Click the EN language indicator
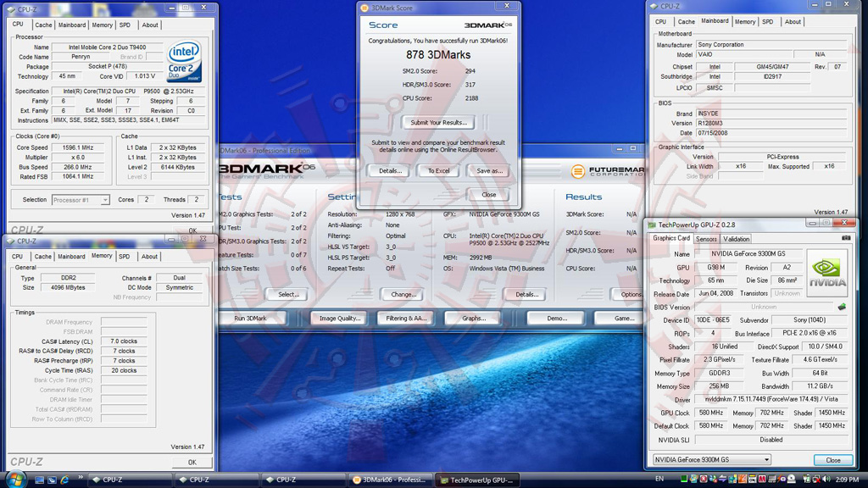This screenshot has width=868, height=488. point(659,479)
